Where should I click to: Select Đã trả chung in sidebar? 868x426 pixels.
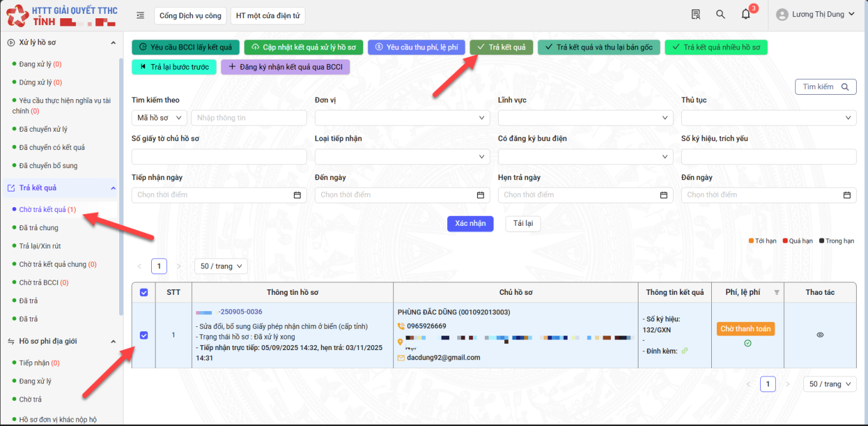[x=39, y=228]
